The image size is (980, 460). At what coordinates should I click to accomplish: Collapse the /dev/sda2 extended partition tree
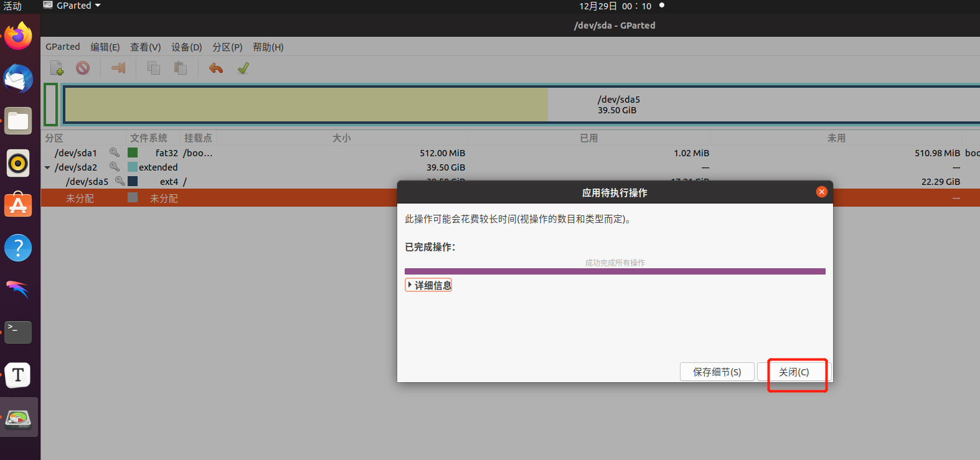47,167
